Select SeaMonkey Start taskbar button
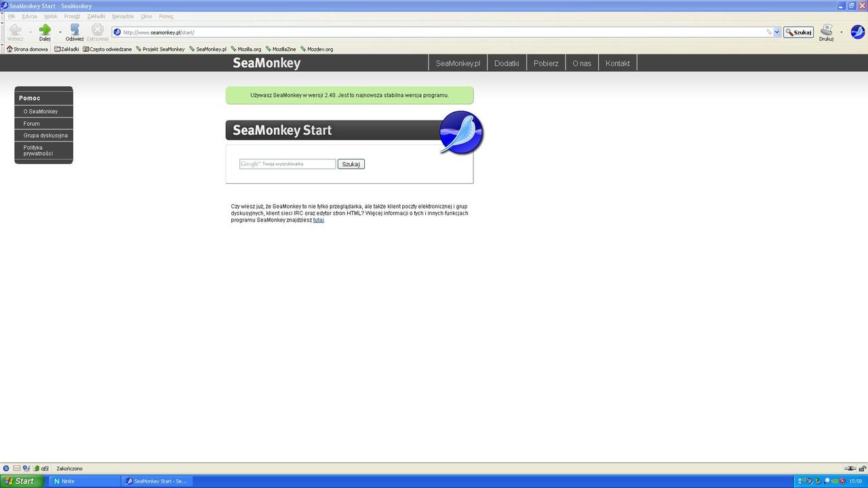Viewport: 868px width, 488px height. [157, 481]
